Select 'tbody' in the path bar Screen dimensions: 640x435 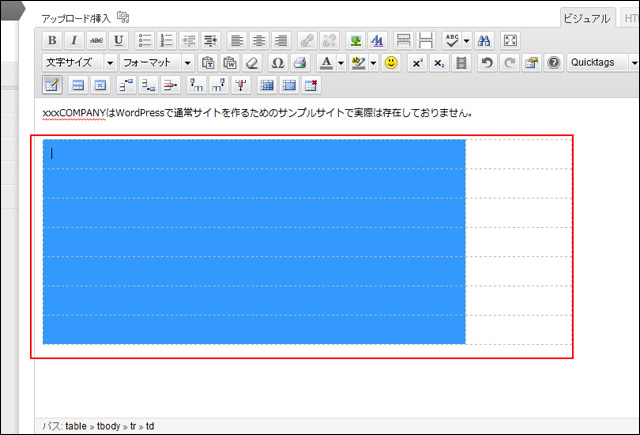109,426
